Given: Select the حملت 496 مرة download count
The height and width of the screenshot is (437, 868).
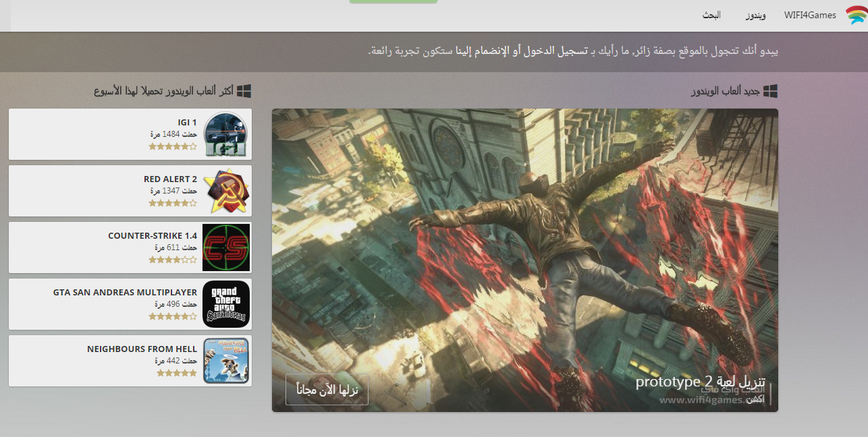Looking at the screenshot, I should click(175, 304).
